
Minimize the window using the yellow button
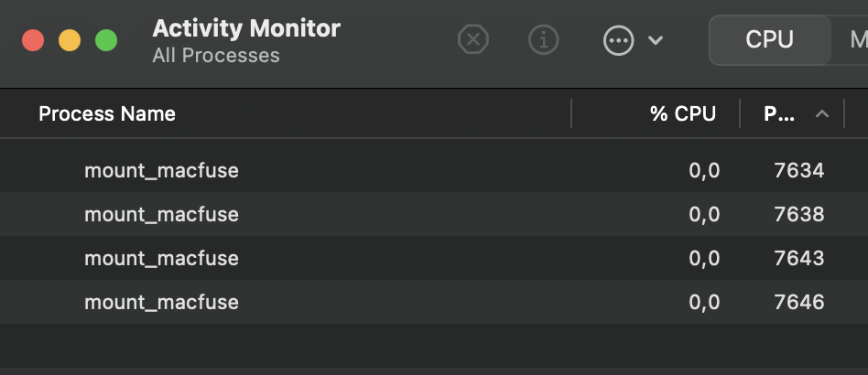pyautogui.click(x=70, y=40)
